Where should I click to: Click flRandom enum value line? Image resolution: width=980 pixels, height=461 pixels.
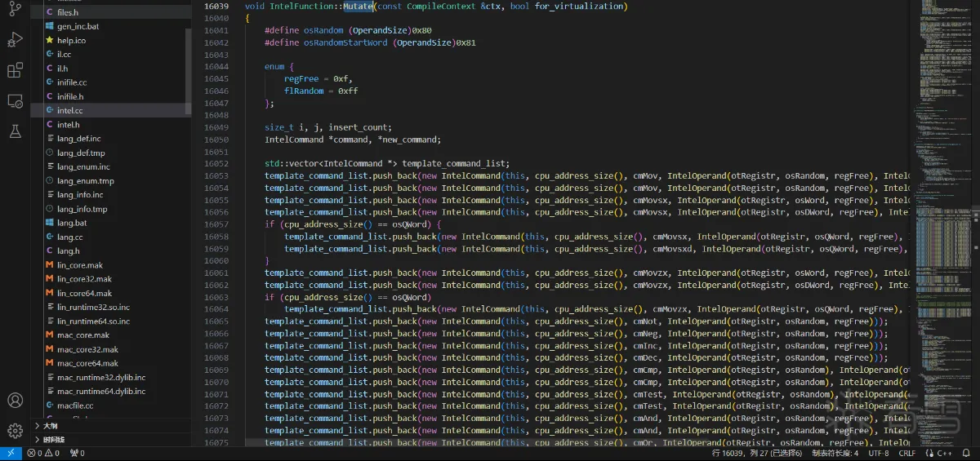(321, 91)
